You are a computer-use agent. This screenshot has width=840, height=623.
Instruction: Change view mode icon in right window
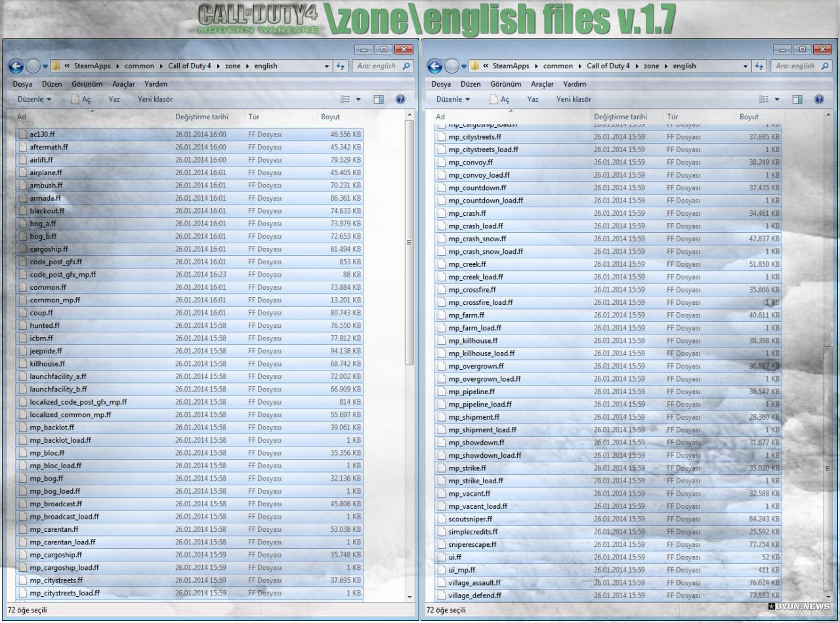point(765,100)
